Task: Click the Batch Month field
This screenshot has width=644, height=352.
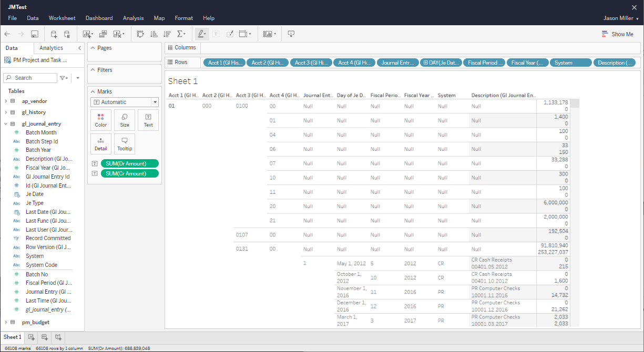Action: [41, 132]
